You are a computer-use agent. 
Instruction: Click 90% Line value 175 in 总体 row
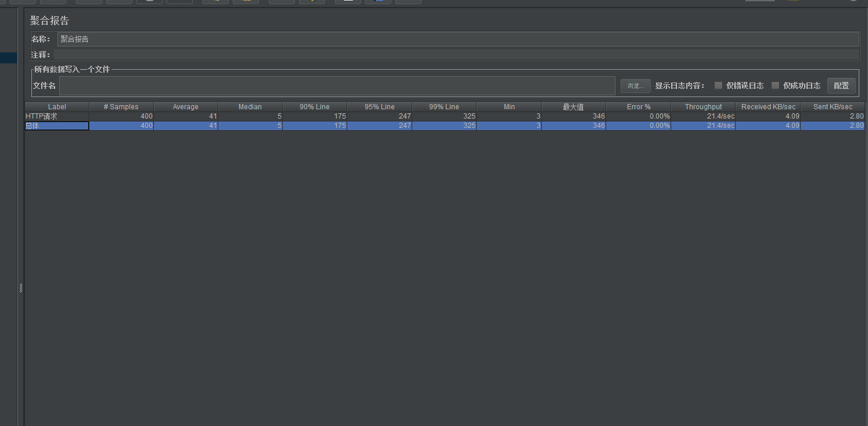pyautogui.click(x=315, y=126)
